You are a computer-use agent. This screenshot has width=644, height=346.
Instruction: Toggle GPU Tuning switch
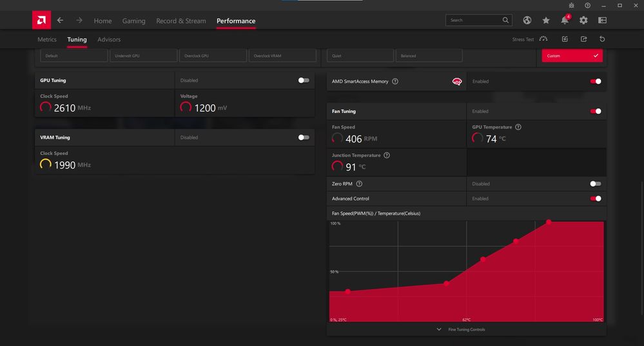tap(304, 80)
